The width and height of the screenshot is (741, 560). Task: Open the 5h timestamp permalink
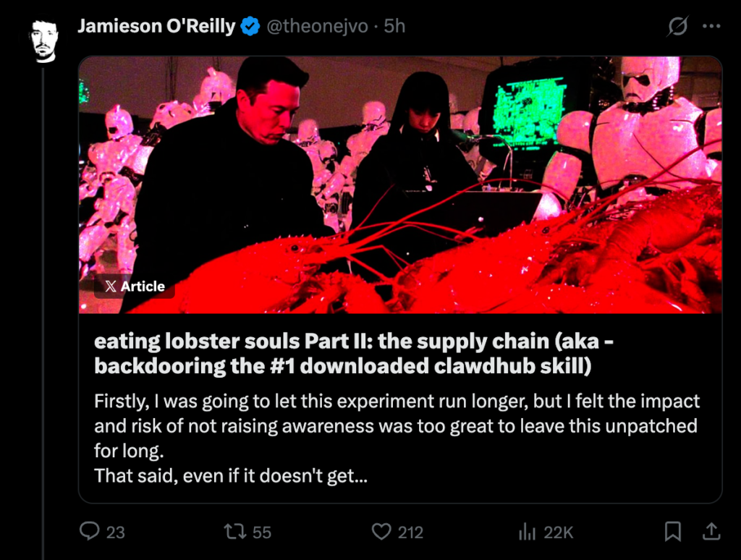(394, 27)
